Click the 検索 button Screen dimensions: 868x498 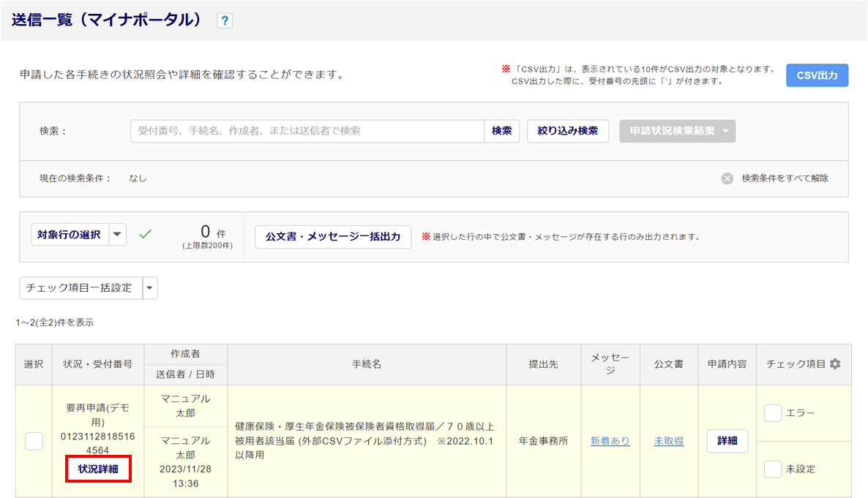click(x=501, y=131)
